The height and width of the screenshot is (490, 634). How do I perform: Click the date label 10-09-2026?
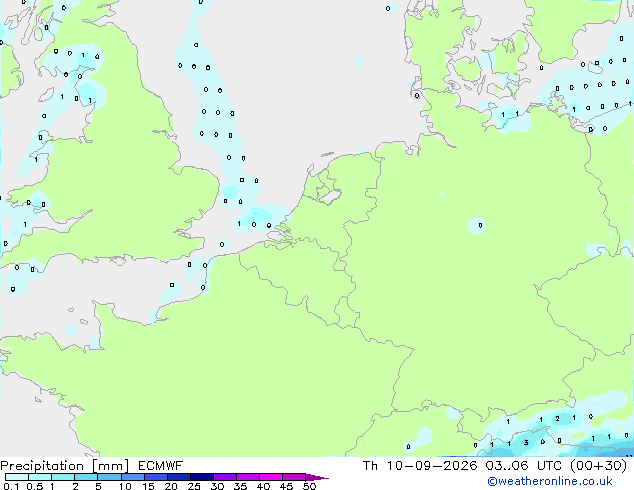click(432, 466)
